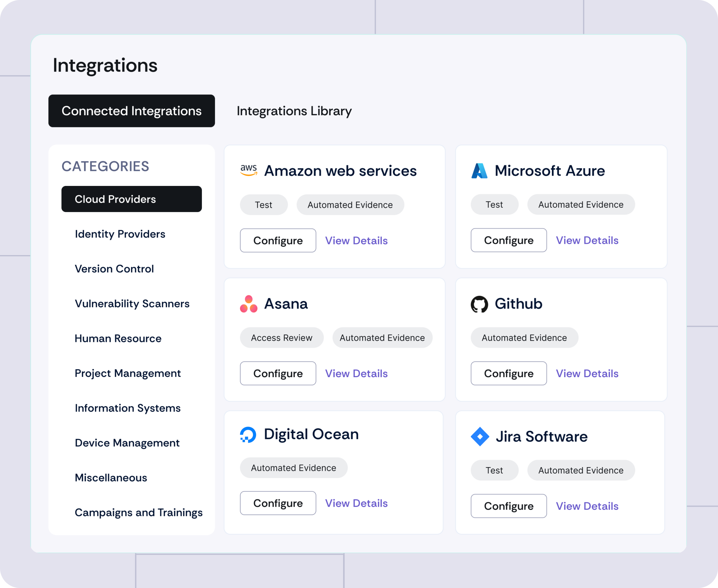This screenshot has height=588, width=718.
Task: Click Automated Evidence tag on Digital Ocean card
Action: click(294, 468)
